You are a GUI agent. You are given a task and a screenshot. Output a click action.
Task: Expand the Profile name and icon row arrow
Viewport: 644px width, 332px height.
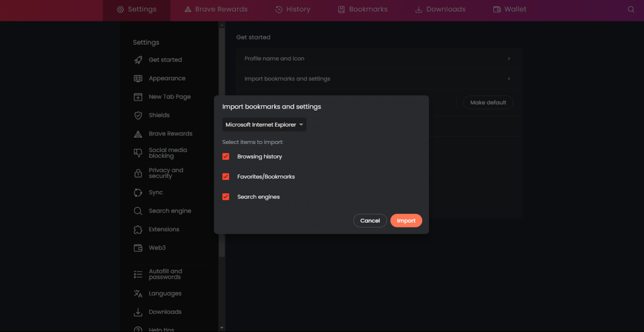point(509,58)
